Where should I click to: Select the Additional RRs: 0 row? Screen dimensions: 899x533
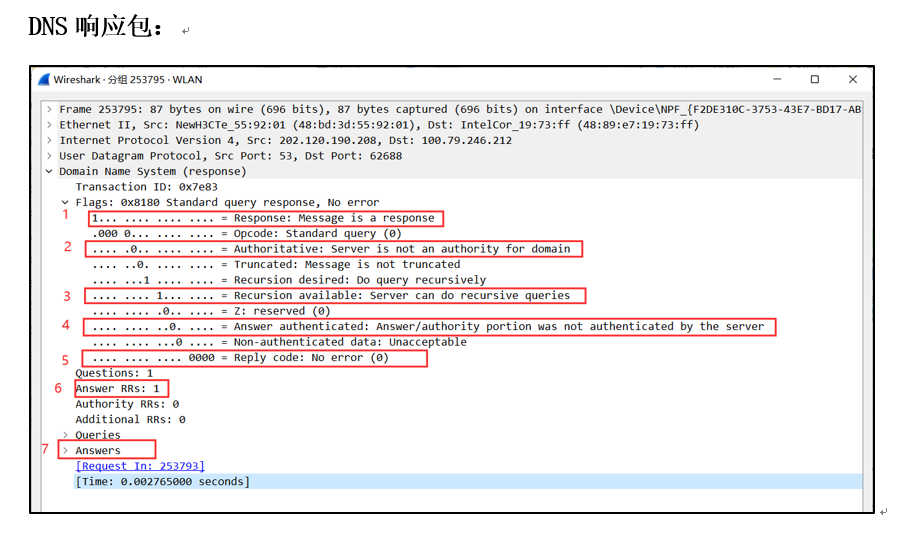coord(130,419)
